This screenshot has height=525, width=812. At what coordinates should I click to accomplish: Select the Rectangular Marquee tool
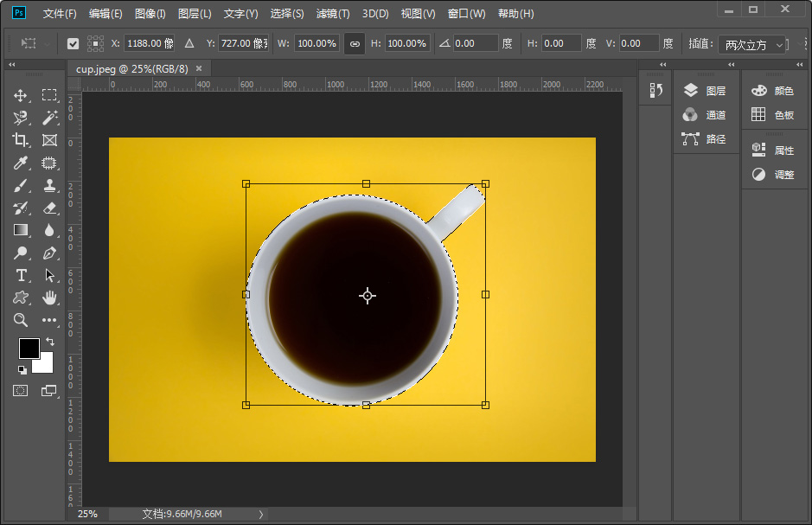click(49, 95)
